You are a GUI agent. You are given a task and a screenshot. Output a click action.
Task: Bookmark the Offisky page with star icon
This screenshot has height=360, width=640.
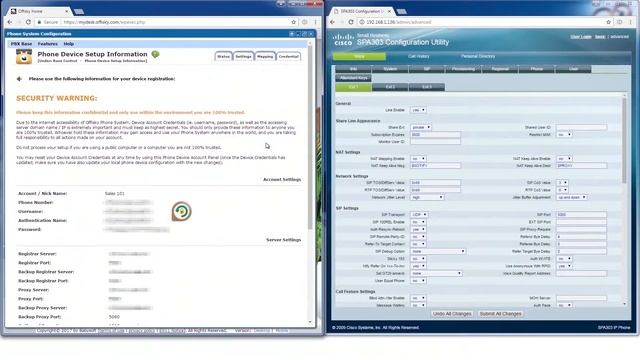(293, 22)
